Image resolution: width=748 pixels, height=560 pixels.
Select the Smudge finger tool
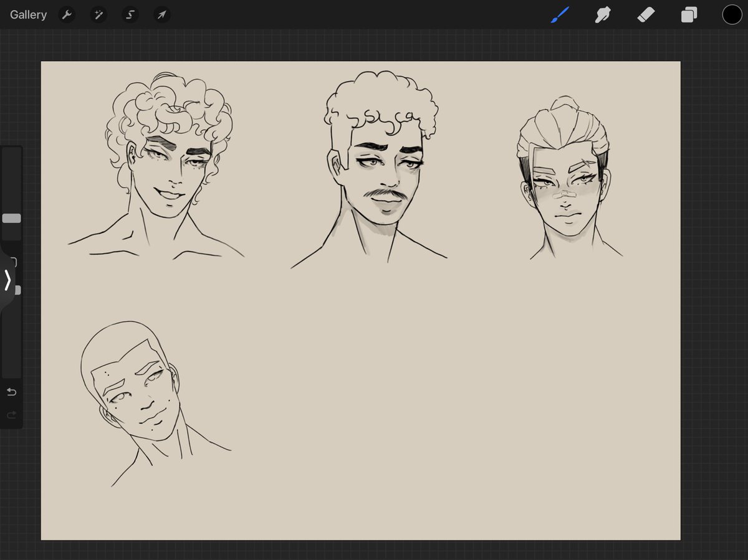[x=603, y=14]
